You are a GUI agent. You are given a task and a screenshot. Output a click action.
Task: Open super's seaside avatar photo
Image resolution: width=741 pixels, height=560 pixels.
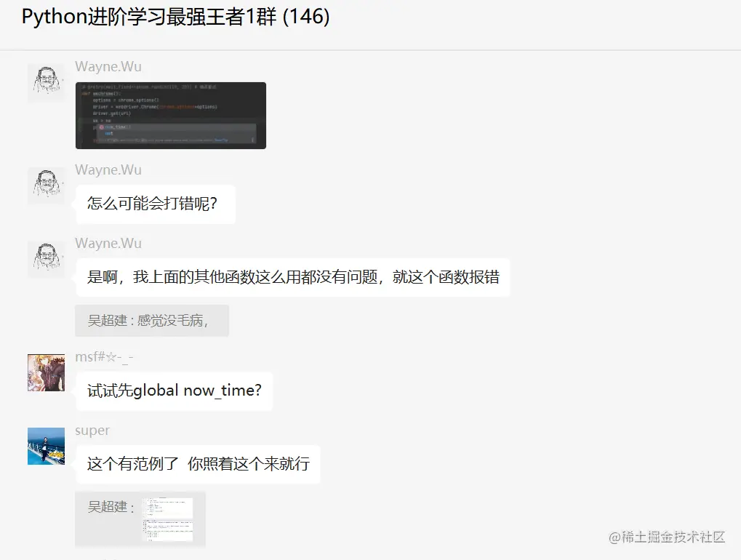click(x=47, y=446)
